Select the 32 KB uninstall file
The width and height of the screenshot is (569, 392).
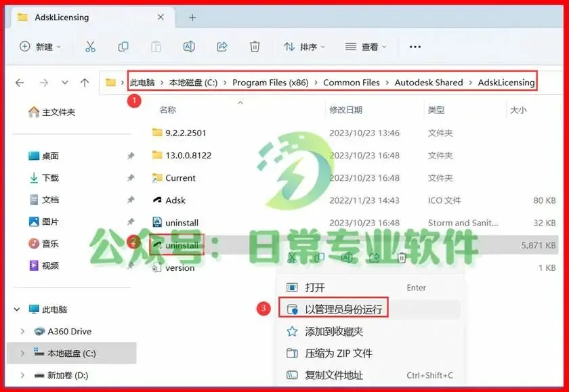pos(175,223)
